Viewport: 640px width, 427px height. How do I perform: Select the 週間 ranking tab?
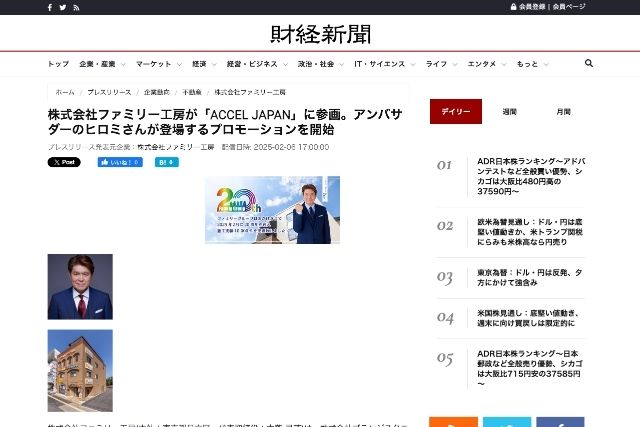coord(509,111)
